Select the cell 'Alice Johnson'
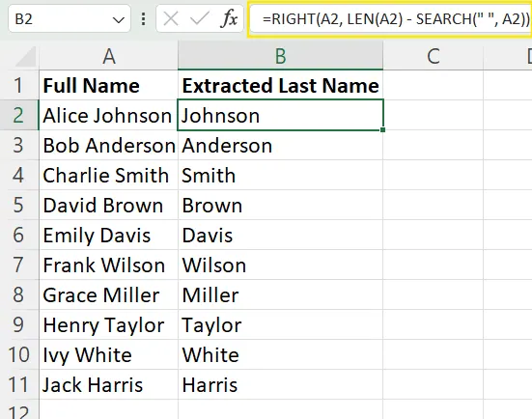 (x=108, y=115)
